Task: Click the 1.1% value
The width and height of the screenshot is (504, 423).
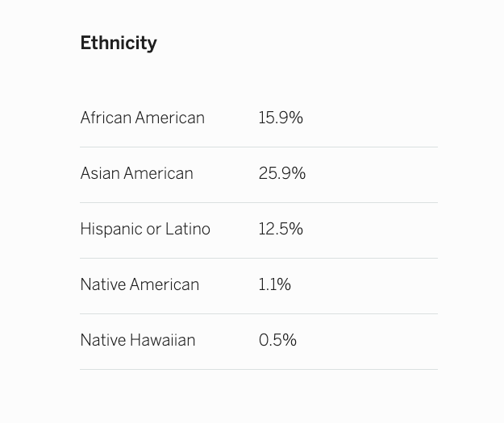Action: coord(275,285)
